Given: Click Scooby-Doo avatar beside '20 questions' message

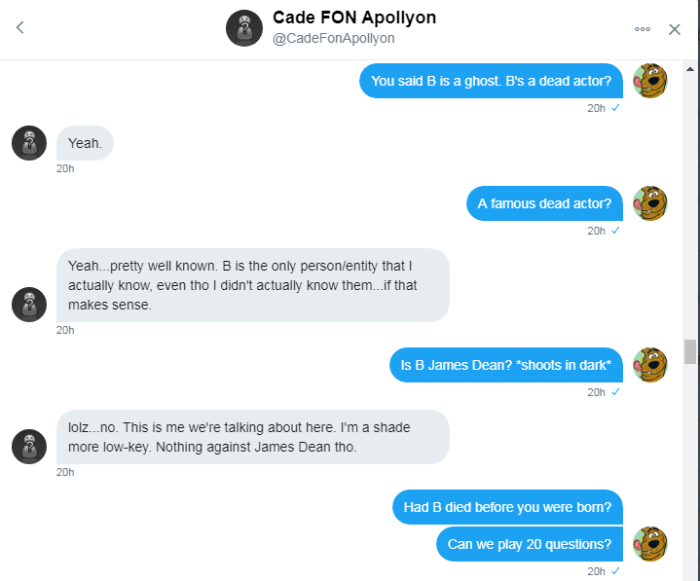Looking at the screenshot, I should coord(650,544).
